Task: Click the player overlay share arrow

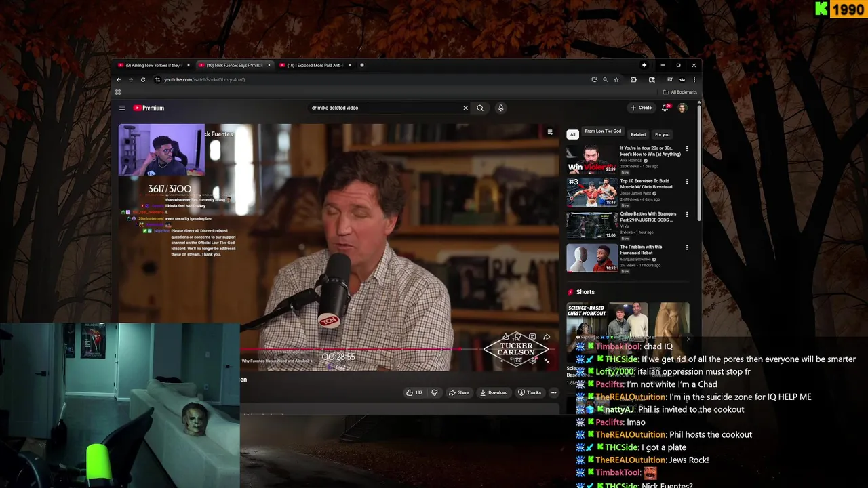Action: point(547,337)
